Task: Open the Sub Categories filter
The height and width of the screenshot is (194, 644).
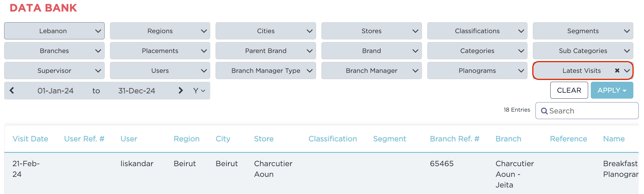Action: [583, 51]
